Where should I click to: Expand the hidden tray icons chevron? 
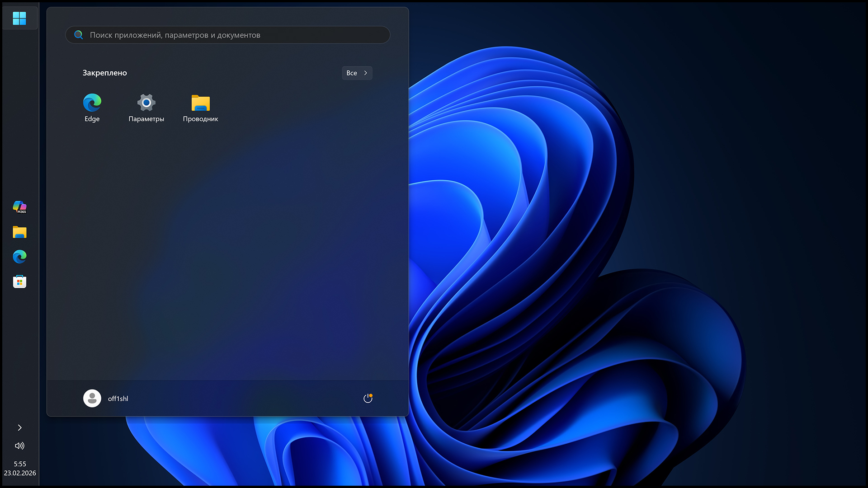pyautogui.click(x=19, y=427)
